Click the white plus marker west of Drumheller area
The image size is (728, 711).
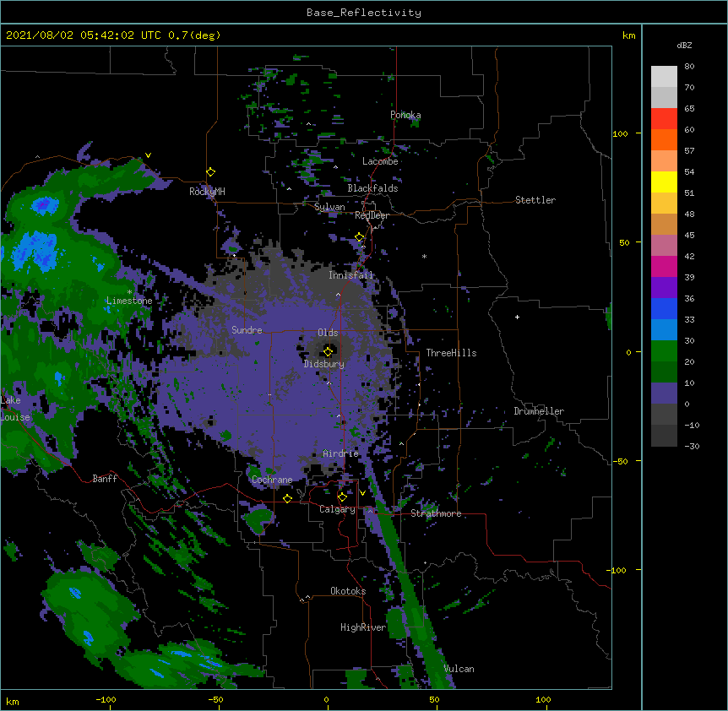(517, 317)
